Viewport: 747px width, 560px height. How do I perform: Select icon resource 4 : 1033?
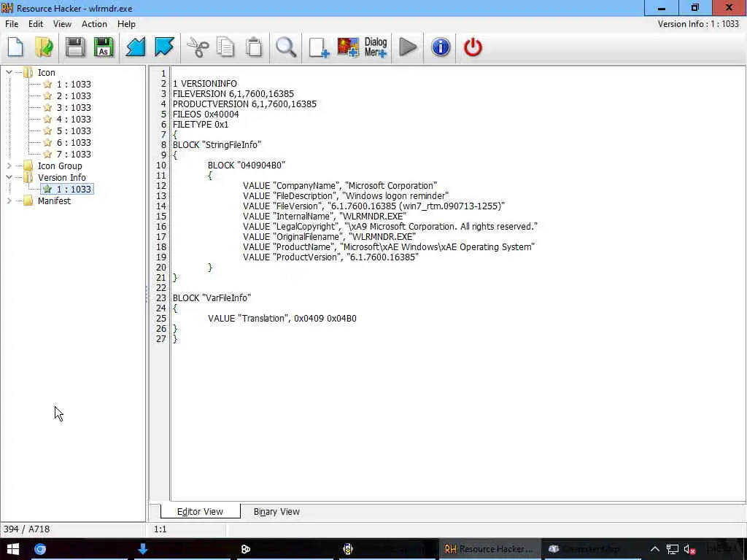pyautogui.click(x=74, y=119)
